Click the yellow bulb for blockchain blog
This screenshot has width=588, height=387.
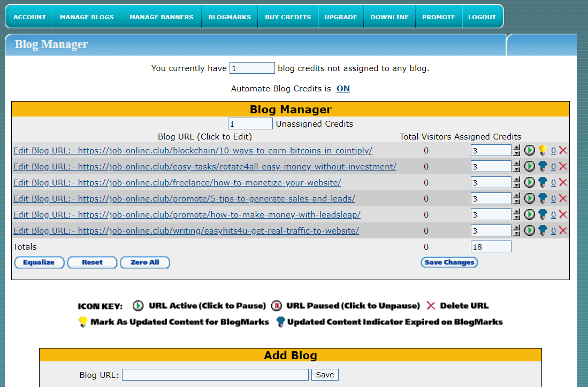[x=543, y=150]
